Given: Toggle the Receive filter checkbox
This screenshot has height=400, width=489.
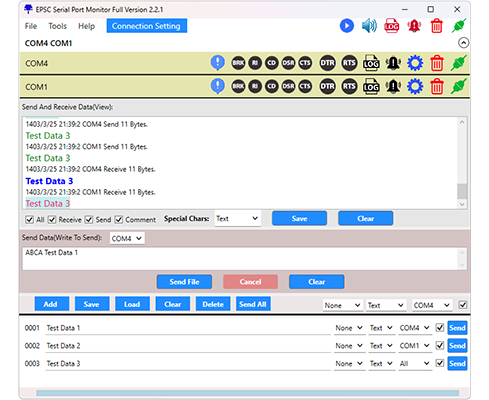Looking at the screenshot, I should pos(52,219).
